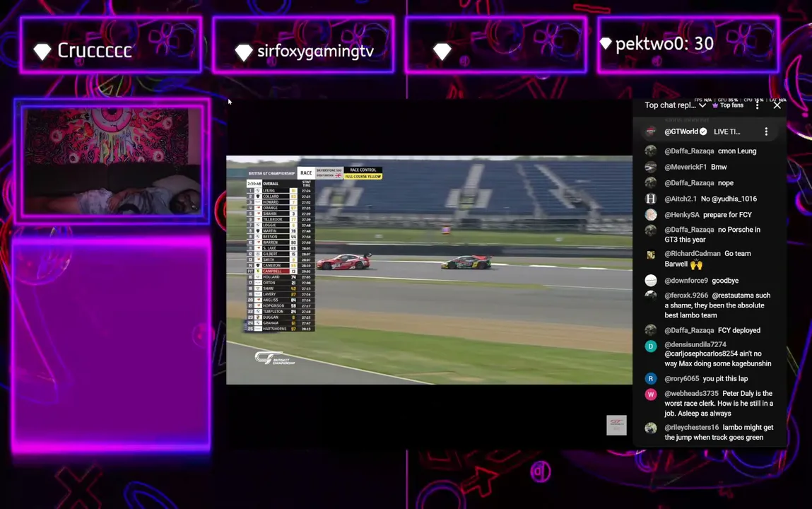Click the blue 'R' avatar of @rory6065
812x509 pixels.
pos(651,378)
